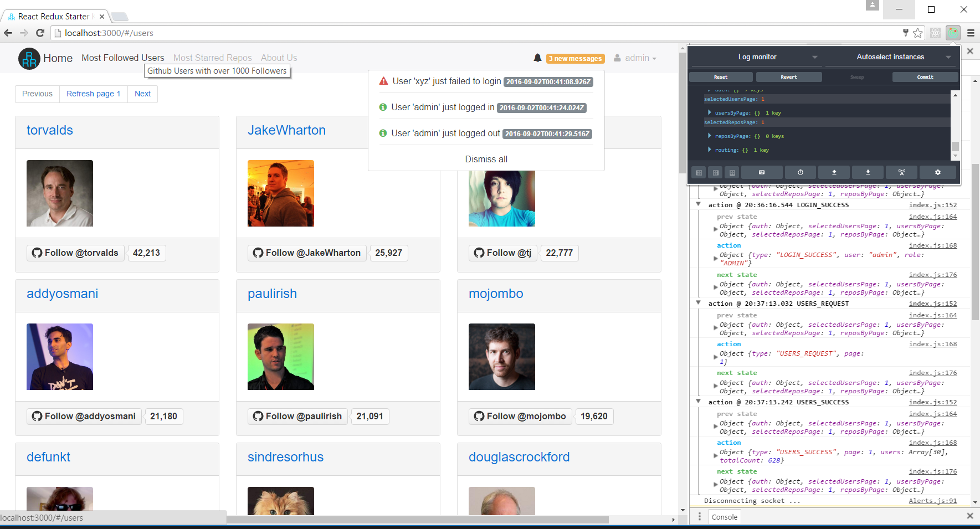Open the React DevTools extension icon

(935, 33)
